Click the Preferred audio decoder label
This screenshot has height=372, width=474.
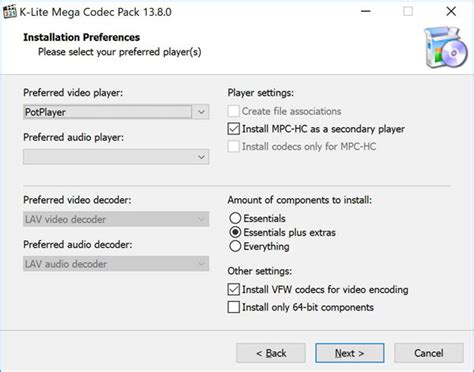tap(78, 244)
